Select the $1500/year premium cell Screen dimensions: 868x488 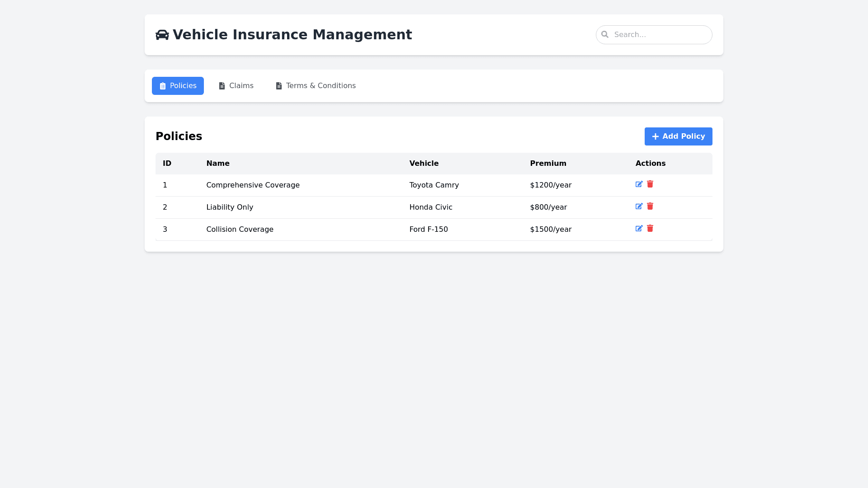pyautogui.click(x=551, y=230)
